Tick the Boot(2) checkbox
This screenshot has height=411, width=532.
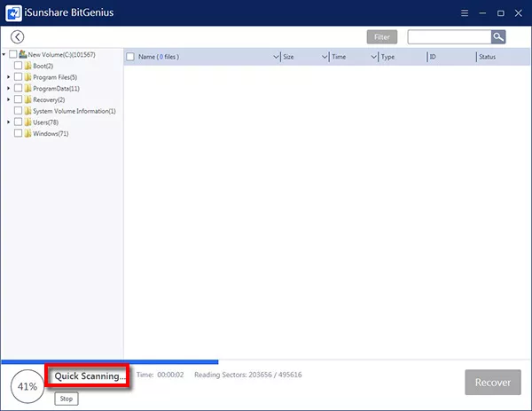click(x=18, y=65)
